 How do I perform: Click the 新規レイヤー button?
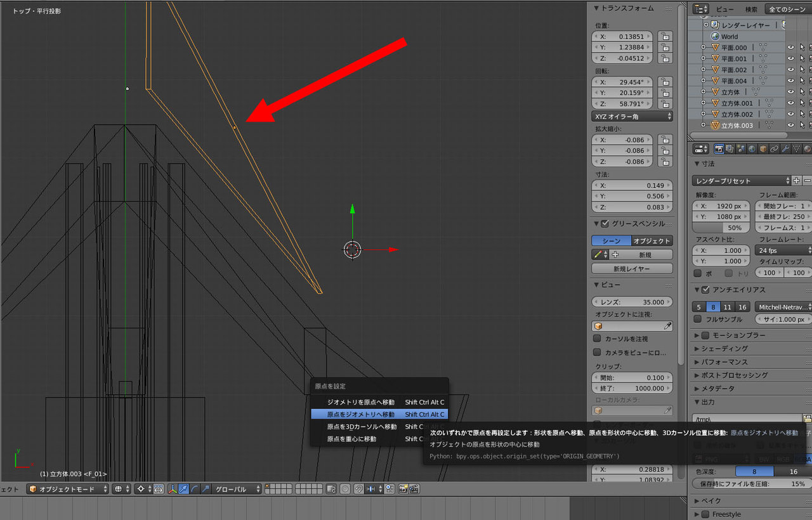coord(632,268)
